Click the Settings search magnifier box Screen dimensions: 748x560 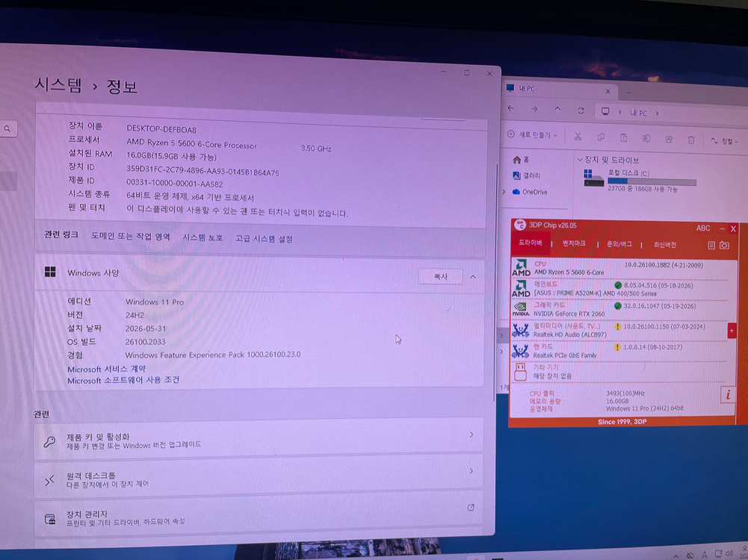point(7,128)
